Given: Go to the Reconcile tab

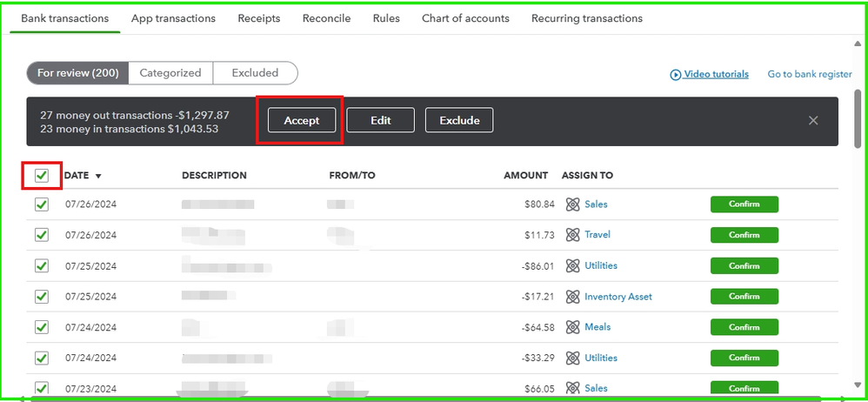Looking at the screenshot, I should click(327, 18).
